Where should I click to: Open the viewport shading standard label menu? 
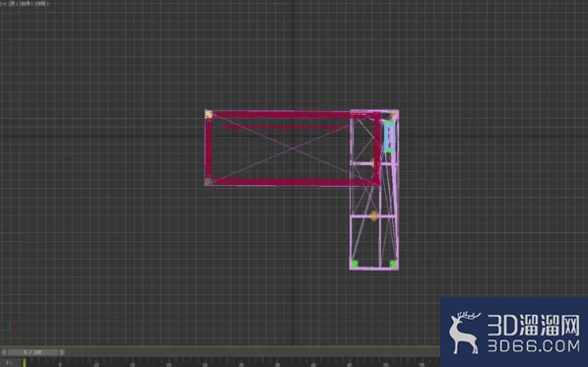pyautogui.click(x=26, y=4)
